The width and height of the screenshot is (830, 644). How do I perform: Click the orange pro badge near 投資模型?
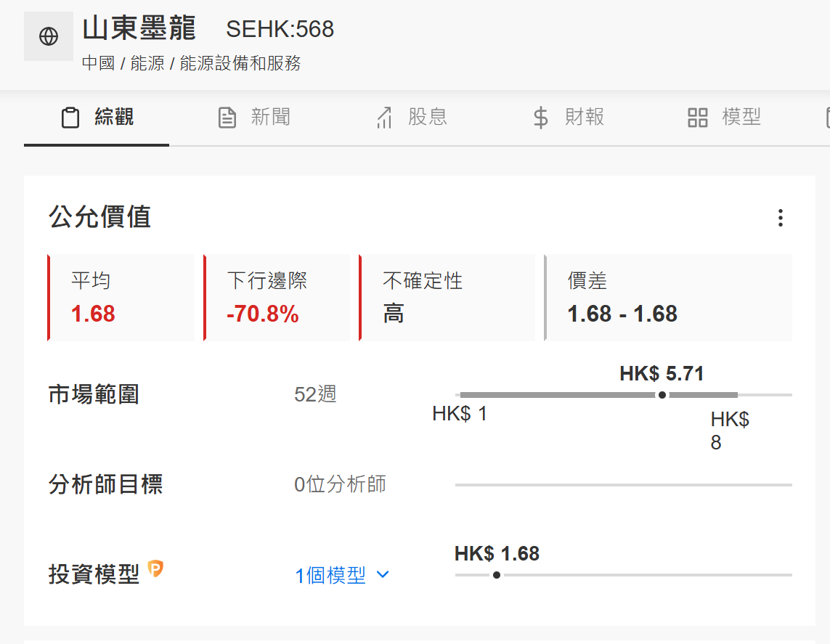point(155,568)
